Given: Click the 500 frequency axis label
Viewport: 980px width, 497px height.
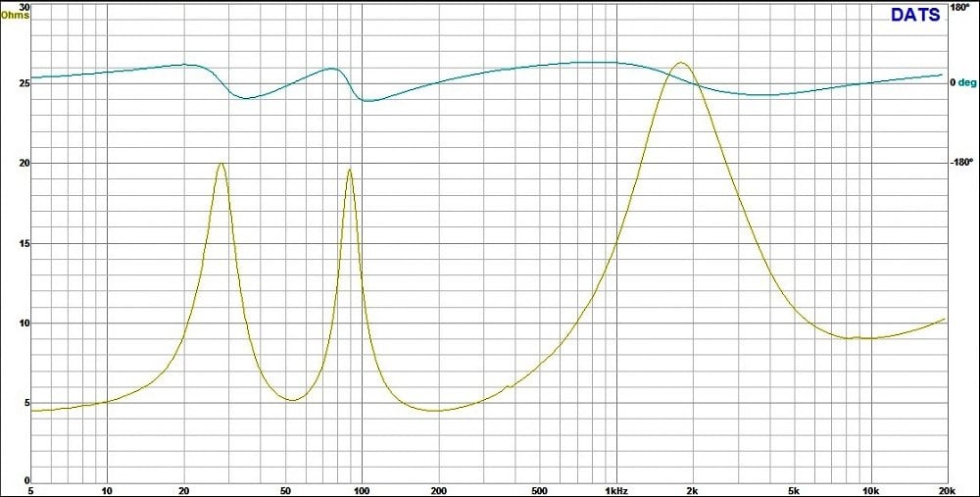Looking at the screenshot, I should pyautogui.click(x=539, y=490).
